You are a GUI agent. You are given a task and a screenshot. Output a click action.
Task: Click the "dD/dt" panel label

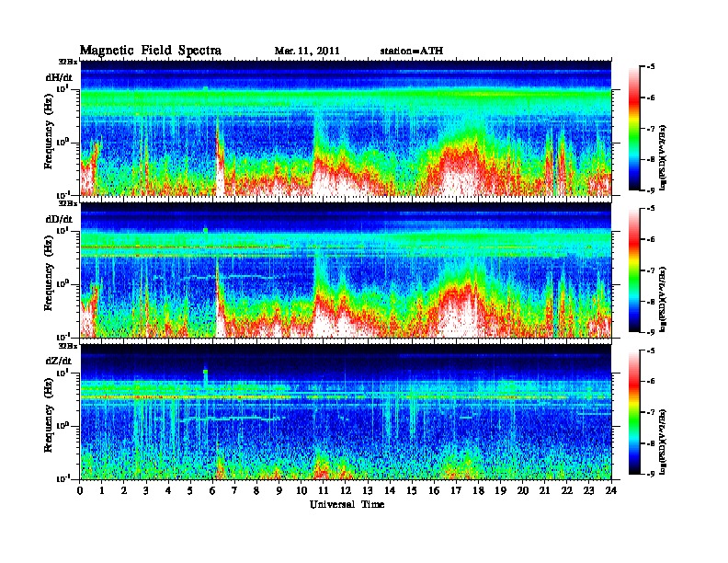(59, 219)
